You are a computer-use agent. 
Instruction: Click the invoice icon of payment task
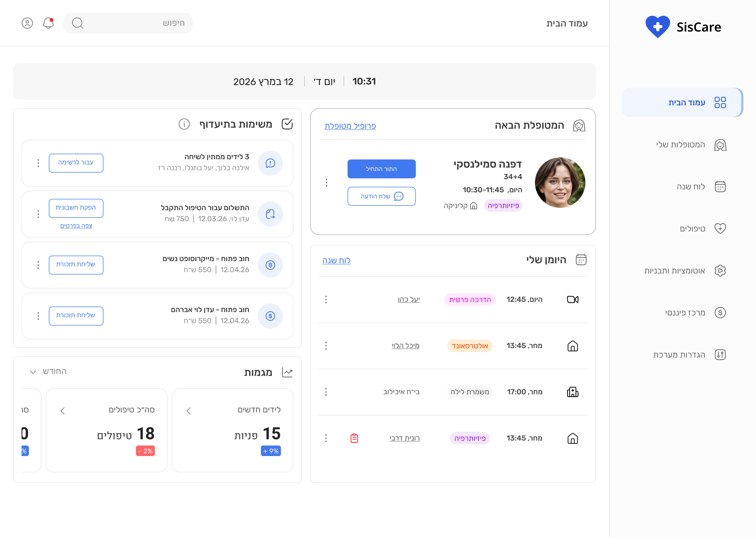(270, 214)
